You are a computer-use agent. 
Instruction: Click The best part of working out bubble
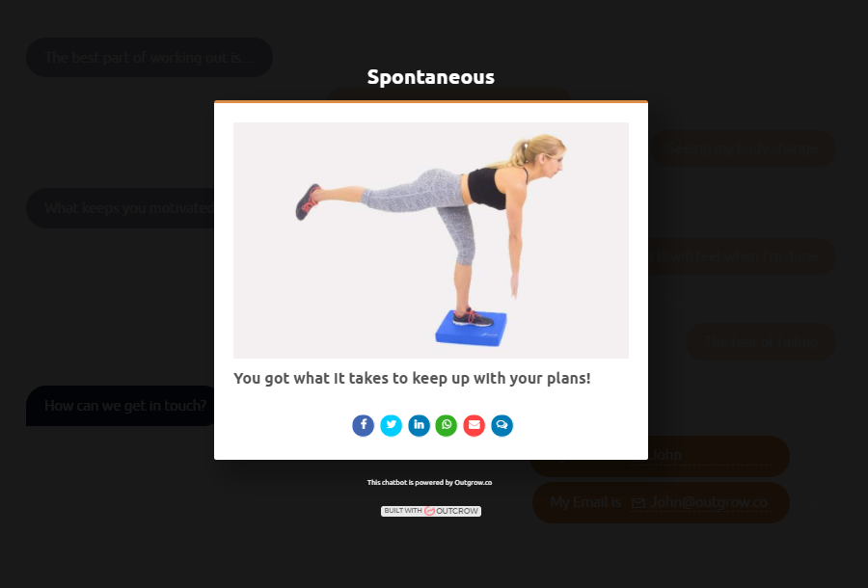click(149, 58)
